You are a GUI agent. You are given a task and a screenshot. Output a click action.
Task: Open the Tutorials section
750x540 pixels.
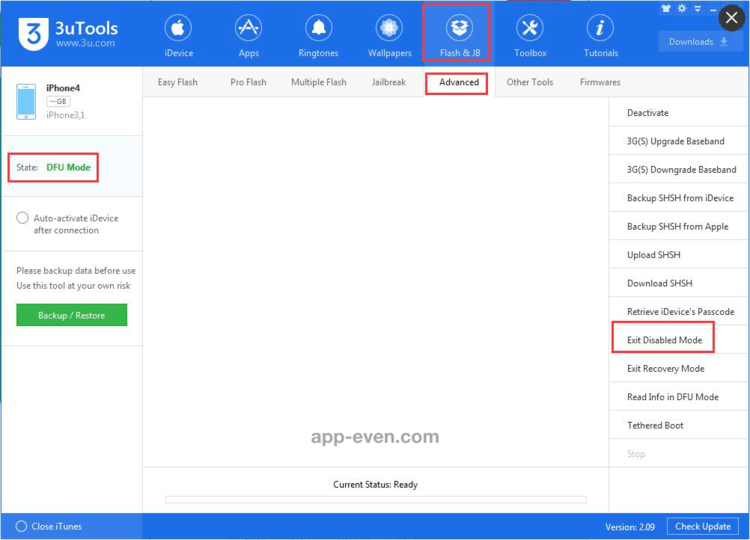600,36
